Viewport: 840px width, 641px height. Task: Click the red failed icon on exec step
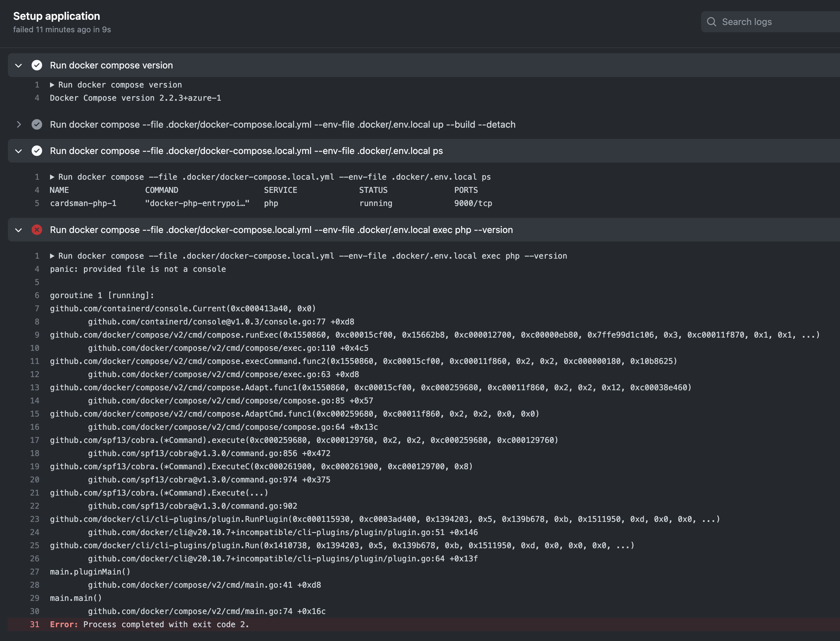coord(37,230)
